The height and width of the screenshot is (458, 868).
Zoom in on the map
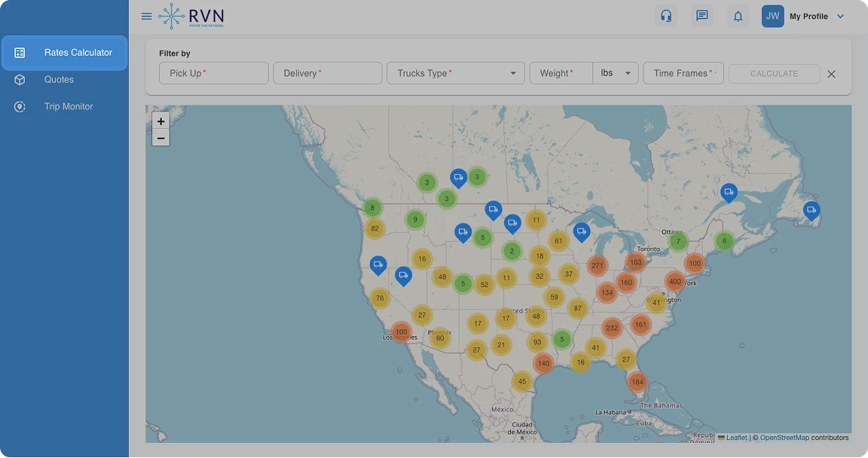pos(160,121)
